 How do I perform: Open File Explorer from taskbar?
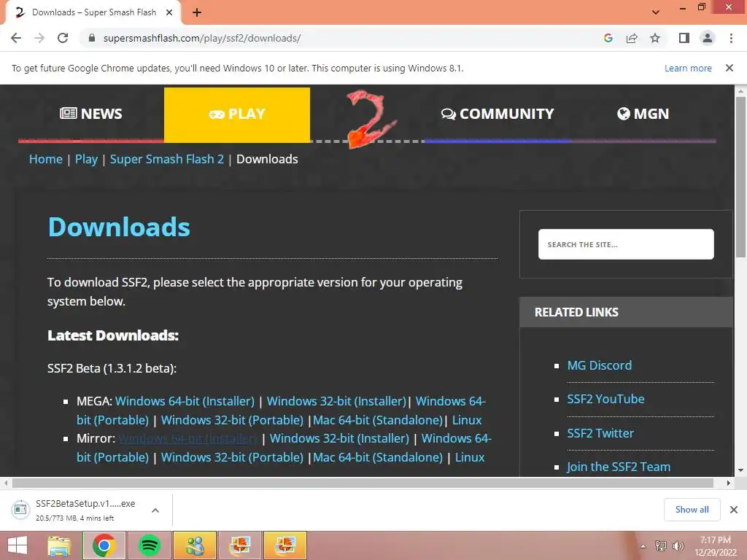point(59,545)
